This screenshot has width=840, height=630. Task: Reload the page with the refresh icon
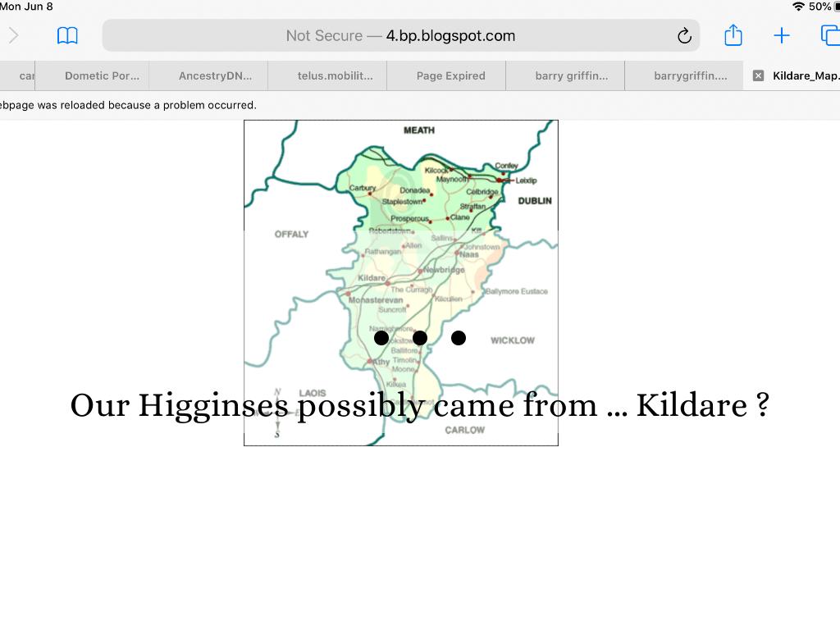tap(684, 35)
